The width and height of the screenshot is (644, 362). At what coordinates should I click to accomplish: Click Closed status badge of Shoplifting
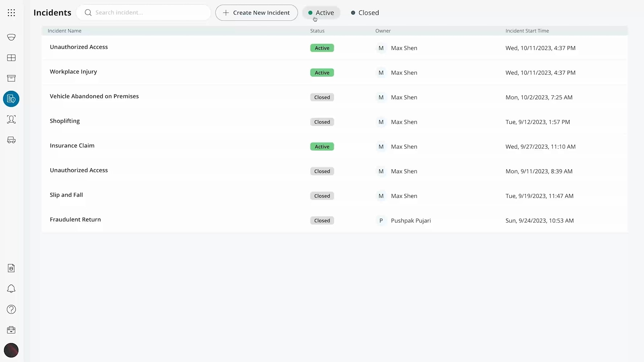point(322,122)
